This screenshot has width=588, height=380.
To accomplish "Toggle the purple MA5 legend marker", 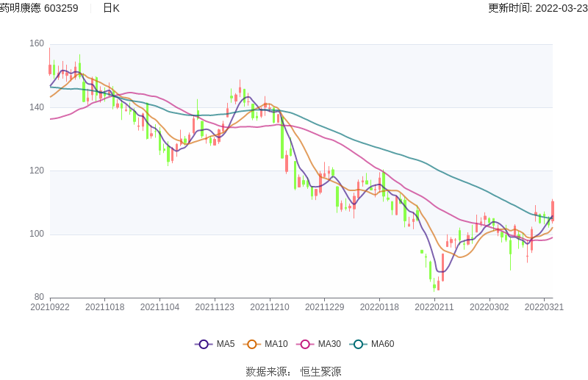I will tap(204, 344).
